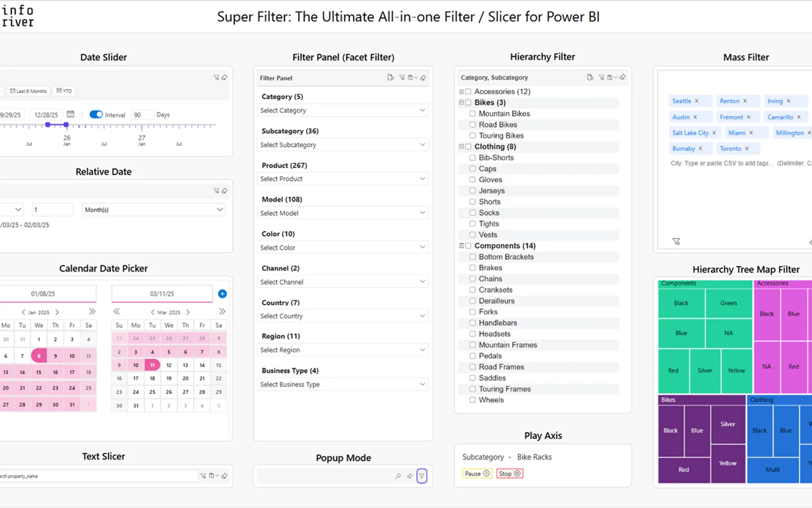Collapse the Clothing tree node
812x508 pixels.
[461, 147]
